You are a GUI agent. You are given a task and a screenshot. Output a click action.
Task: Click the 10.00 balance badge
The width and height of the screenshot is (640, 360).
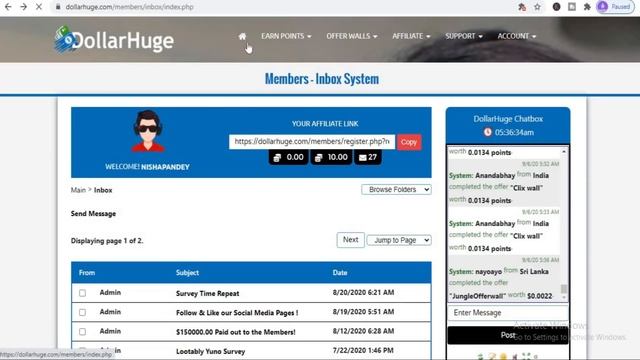331,158
